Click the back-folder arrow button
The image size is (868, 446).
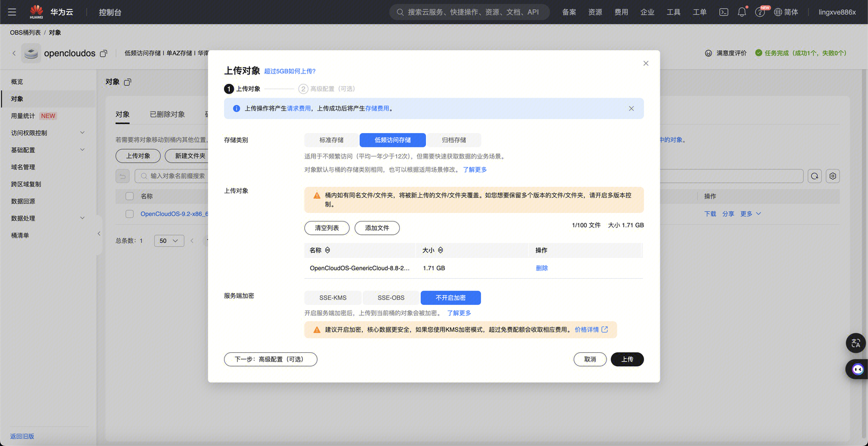coord(123,176)
